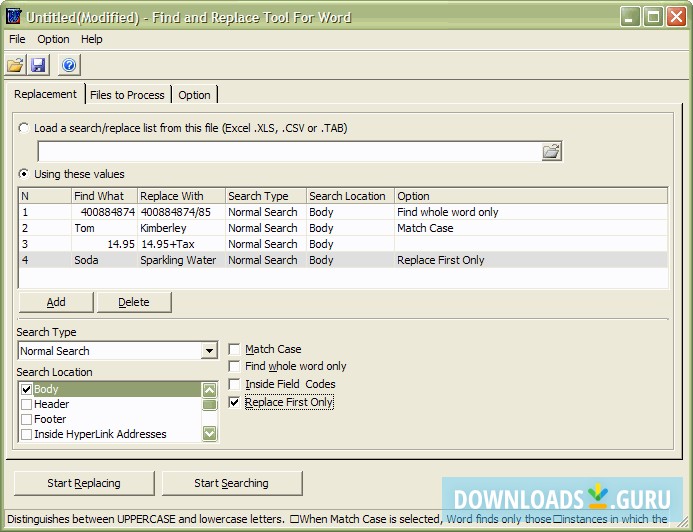The height and width of the screenshot is (532, 693).
Task: Check the Footer search location checkbox
Action: tap(26, 419)
